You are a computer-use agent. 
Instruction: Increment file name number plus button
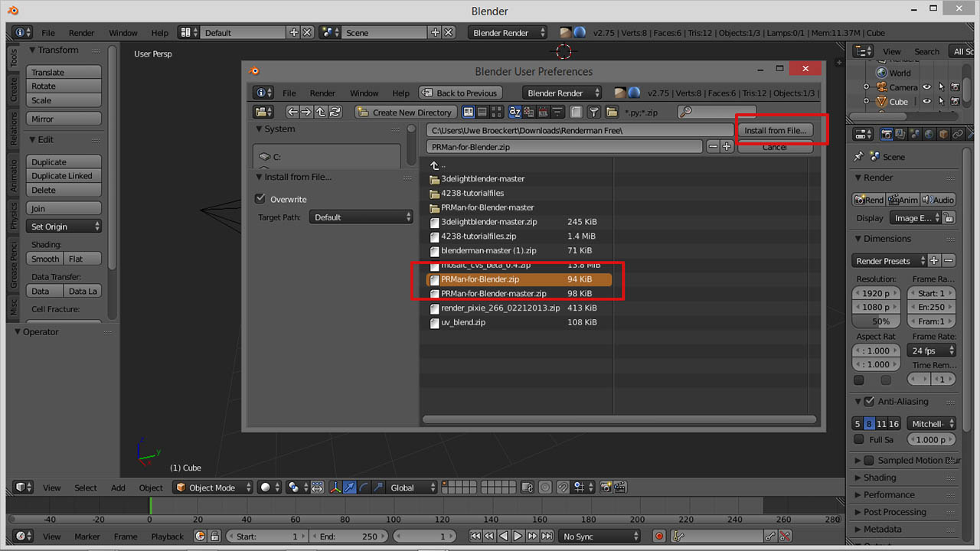tap(727, 146)
